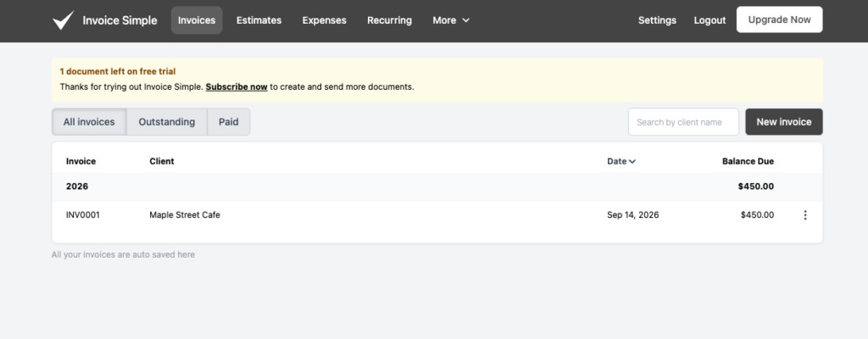
Task: Click the Invoice Simple brand name
Action: tap(120, 20)
